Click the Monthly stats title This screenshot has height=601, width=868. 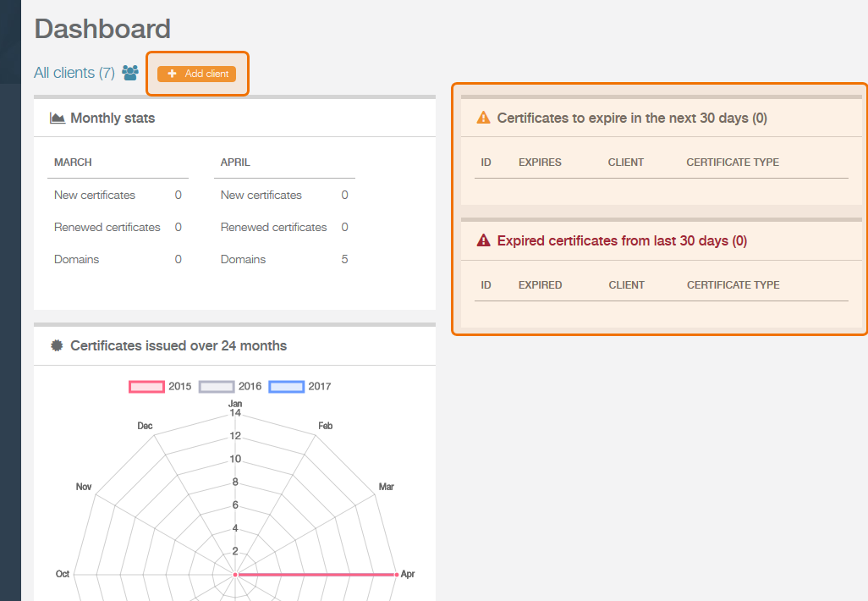(x=113, y=118)
